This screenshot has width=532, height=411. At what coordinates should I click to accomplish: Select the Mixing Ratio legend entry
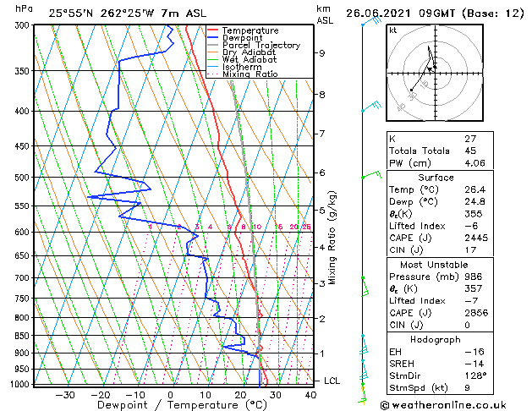[x=250, y=74]
